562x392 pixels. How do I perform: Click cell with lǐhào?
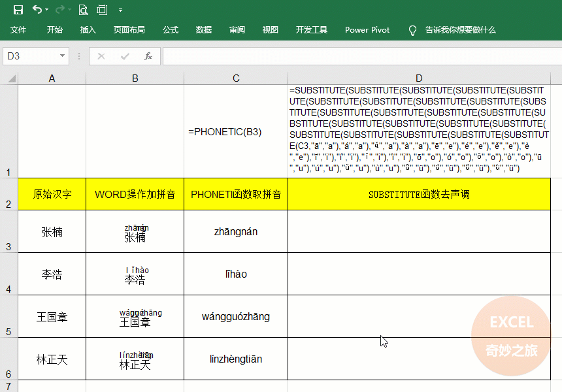(236, 274)
